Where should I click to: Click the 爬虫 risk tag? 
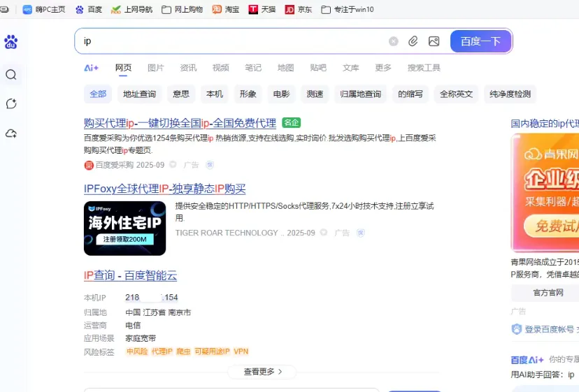(183, 351)
